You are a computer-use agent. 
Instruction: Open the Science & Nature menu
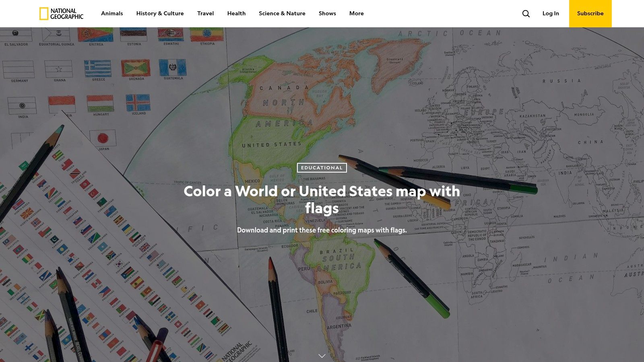(282, 13)
